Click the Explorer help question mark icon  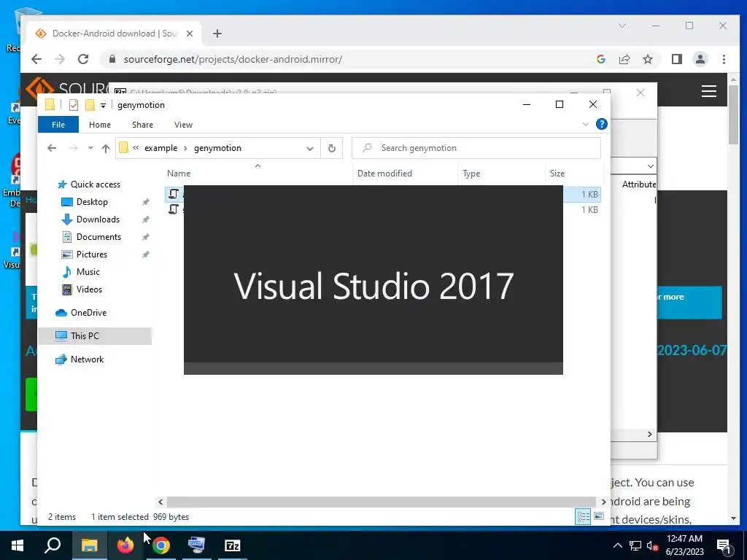tap(602, 124)
